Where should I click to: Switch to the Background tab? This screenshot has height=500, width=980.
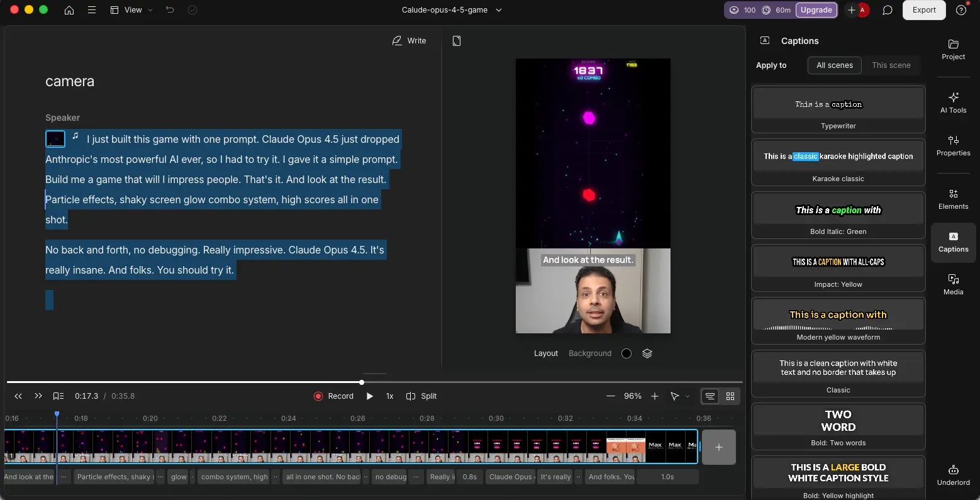(x=589, y=353)
